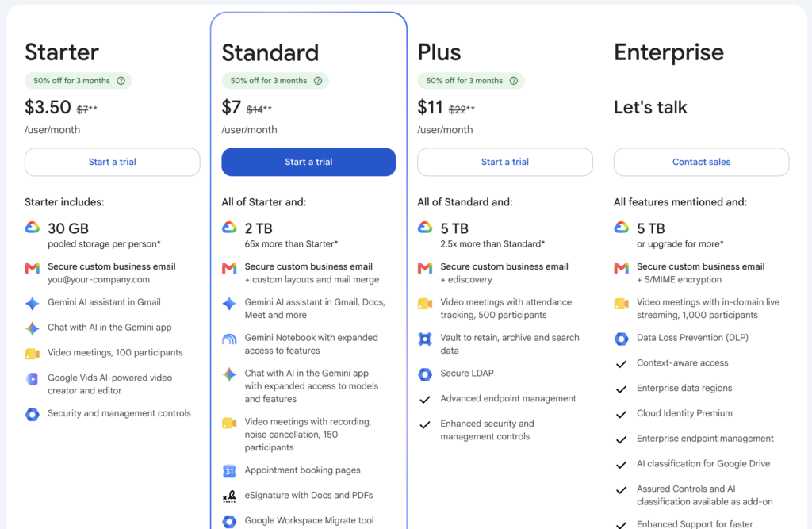Image resolution: width=812 pixels, height=529 pixels.
Task: Start a trial for the Plus plan
Action: pos(505,162)
